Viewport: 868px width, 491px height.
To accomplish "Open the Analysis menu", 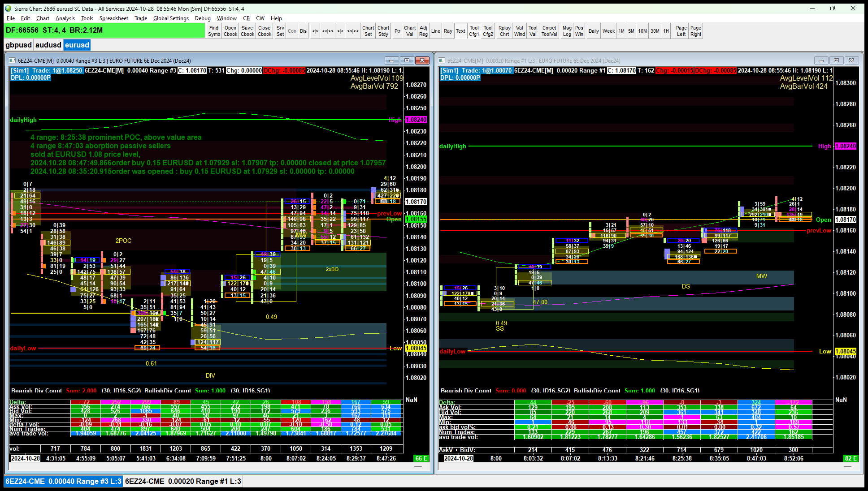I will tap(65, 18).
